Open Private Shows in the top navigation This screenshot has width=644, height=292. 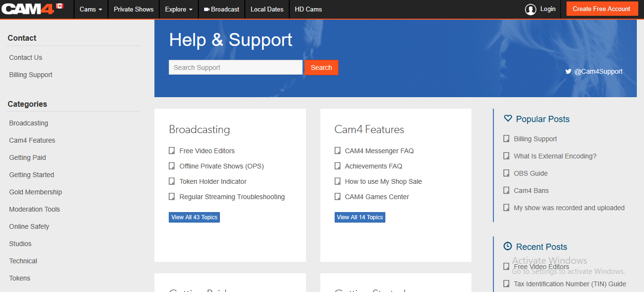click(134, 9)
